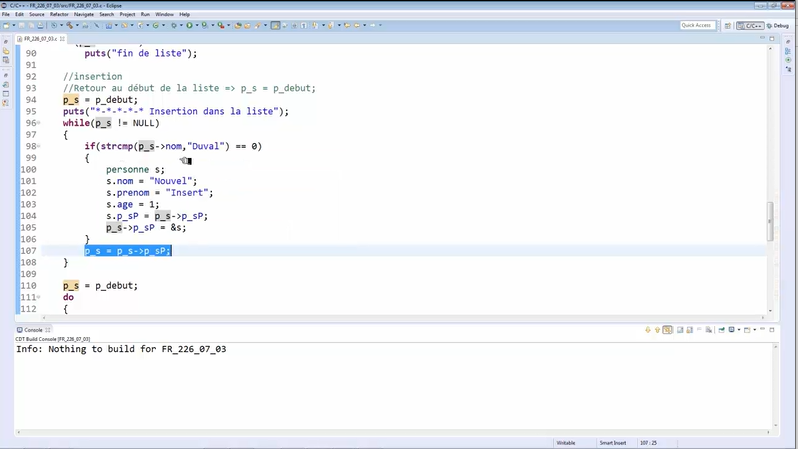
Task: Open the Refactor menu
Action: 59,15
